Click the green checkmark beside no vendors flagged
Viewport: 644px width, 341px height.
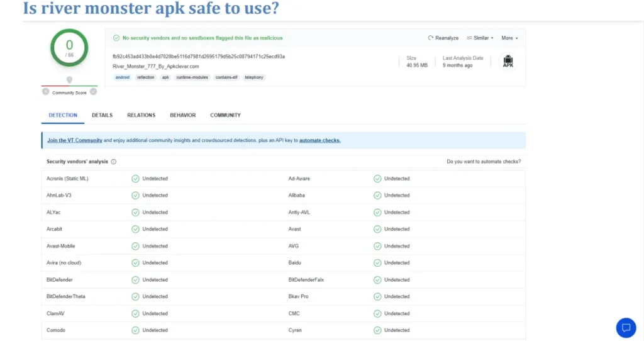point(116,38)
